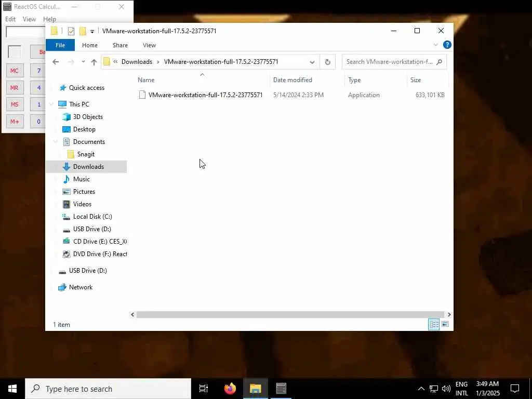Open Explorer Help question mark icon
Image resolution: width=532 pixels, height=399 pixels.
tap(447, 45)
